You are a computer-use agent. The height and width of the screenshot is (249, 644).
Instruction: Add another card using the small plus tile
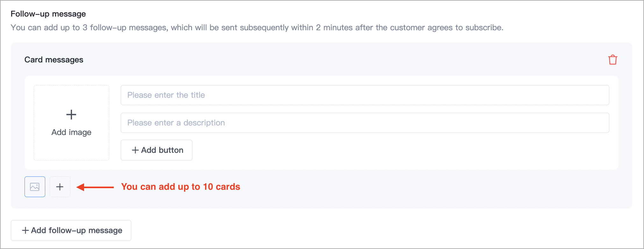(x=60, y=187)
